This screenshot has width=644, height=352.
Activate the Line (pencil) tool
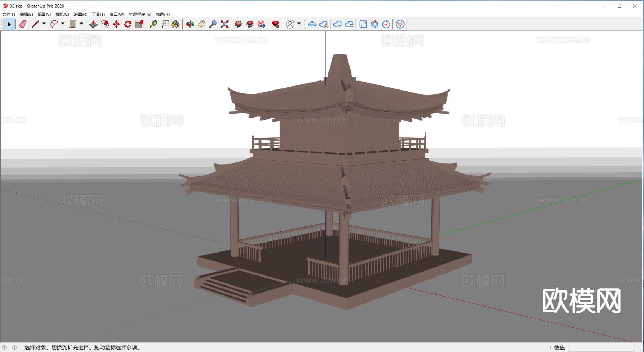[x=36, y=24]
